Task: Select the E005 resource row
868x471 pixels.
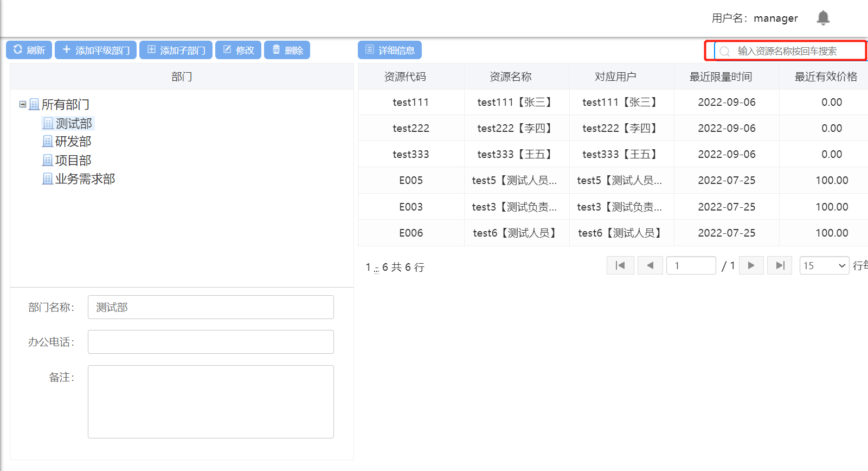Action: pyautogui.click(x=410, y=180)
